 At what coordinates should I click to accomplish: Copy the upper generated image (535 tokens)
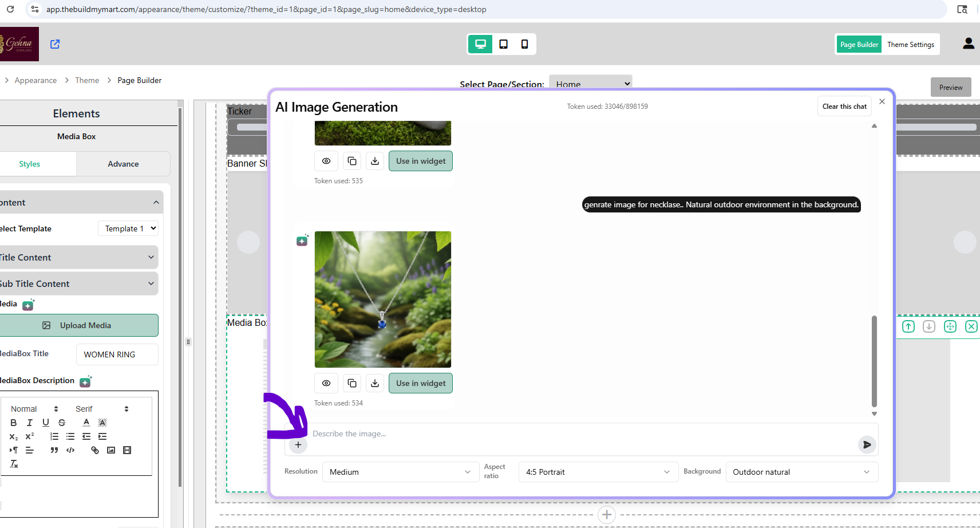click(x=352, y=161)
